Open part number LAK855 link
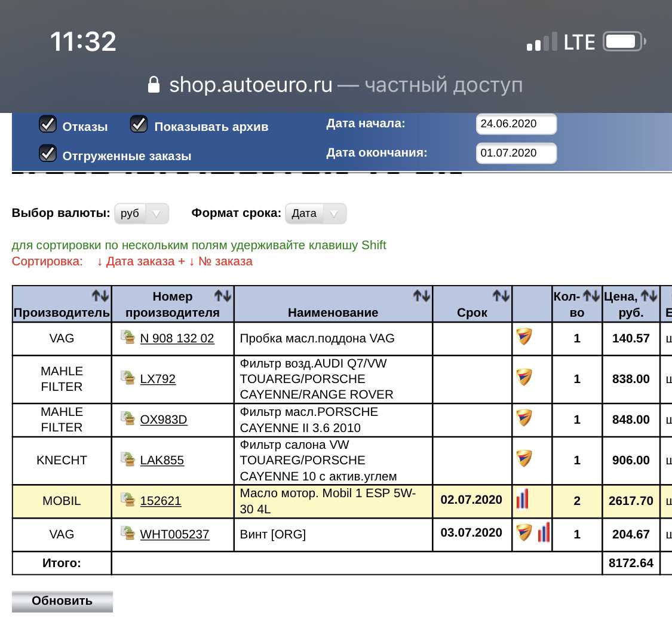 [x=162, y=460]
